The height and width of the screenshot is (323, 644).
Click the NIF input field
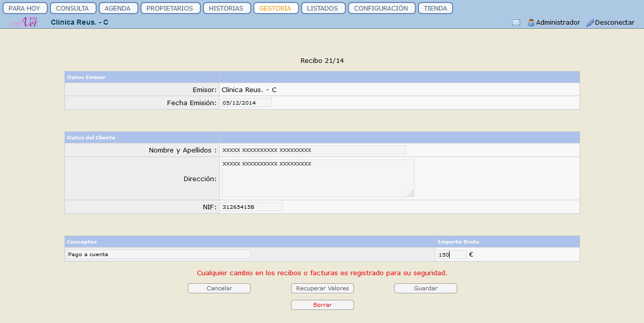point(252,207)
